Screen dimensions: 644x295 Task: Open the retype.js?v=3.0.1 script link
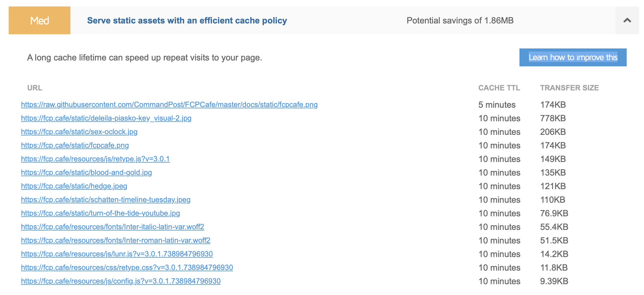(x=95, y=159)
